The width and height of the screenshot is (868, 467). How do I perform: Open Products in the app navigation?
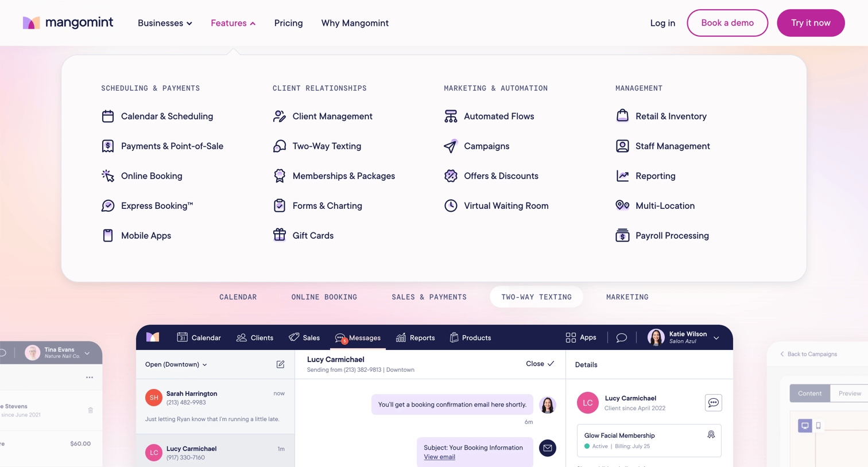pos(470,338)
